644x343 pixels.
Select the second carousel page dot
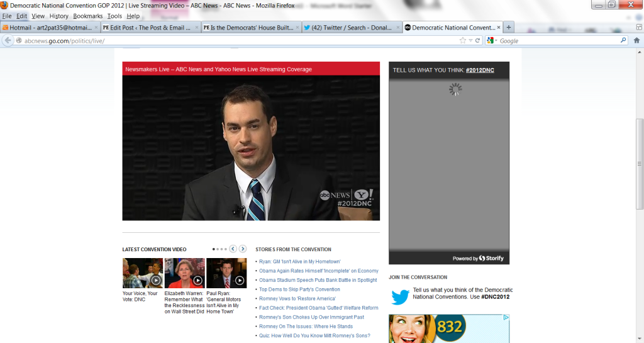pos(218,249)
